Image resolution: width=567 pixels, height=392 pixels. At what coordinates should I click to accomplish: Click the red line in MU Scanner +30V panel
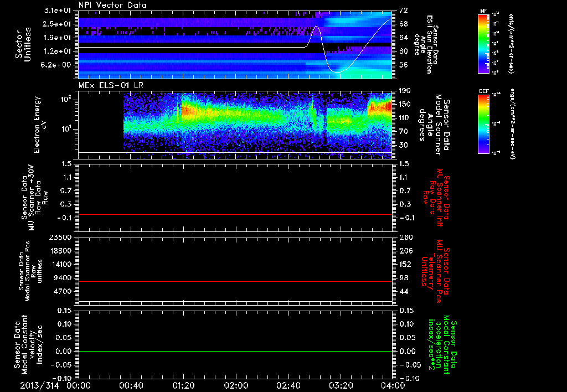click(235, 214)
